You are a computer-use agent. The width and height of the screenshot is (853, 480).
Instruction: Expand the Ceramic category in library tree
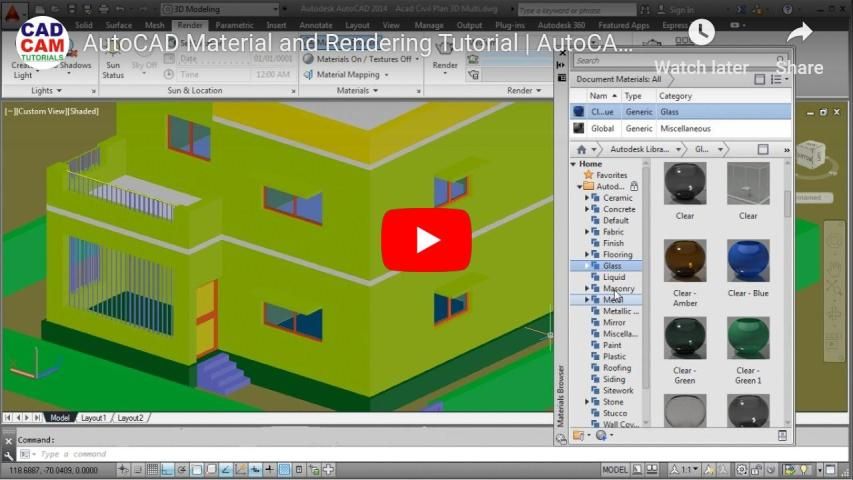pos(587,198)
